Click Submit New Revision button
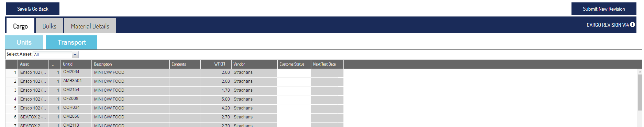The image size is (644, 127). (604, 9)
